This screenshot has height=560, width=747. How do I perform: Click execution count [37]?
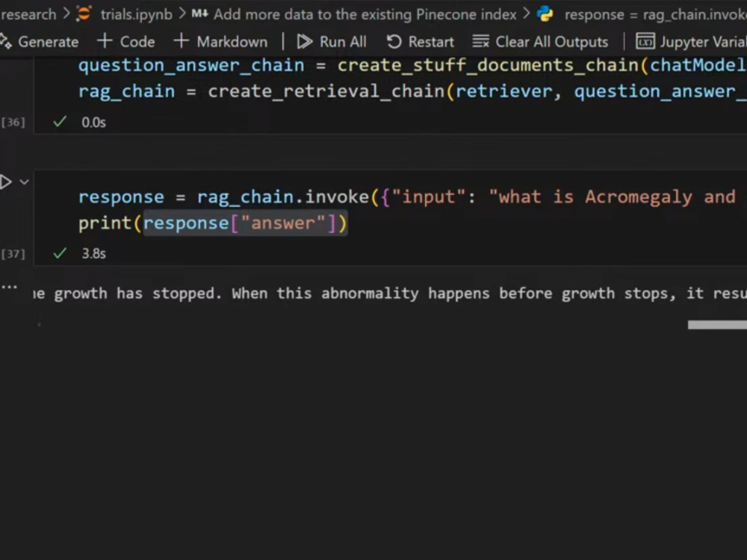13,254
